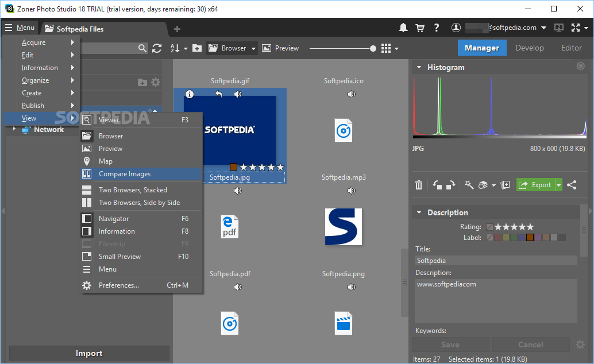Toggle full screen mode icon
This screenshot has height=364, width=594.
[576, 28]
